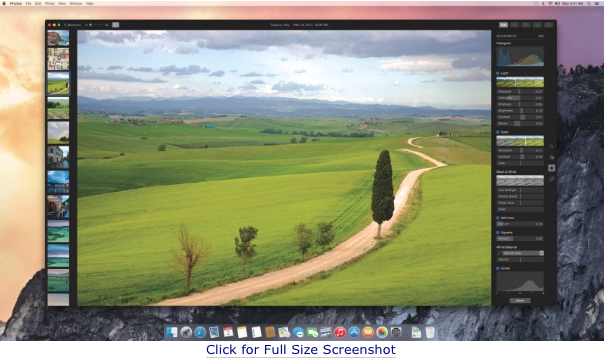Click the Levels histogram graph
The height and width of the screenshot is (362, 616).
(x=520, y=281)
